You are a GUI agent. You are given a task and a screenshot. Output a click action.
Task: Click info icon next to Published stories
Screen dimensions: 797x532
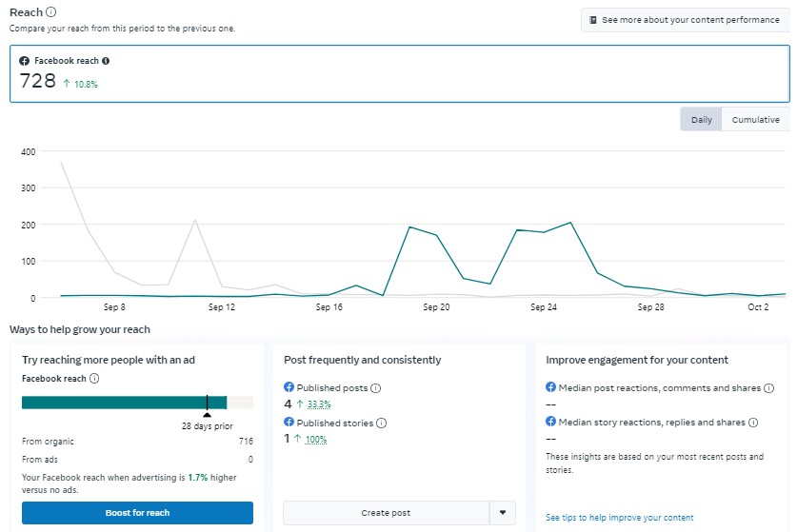(x=381, y=423)
